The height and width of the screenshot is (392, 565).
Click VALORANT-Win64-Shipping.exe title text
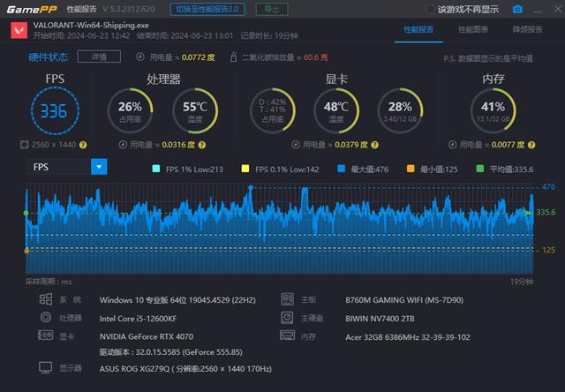(x=91, y=26)
